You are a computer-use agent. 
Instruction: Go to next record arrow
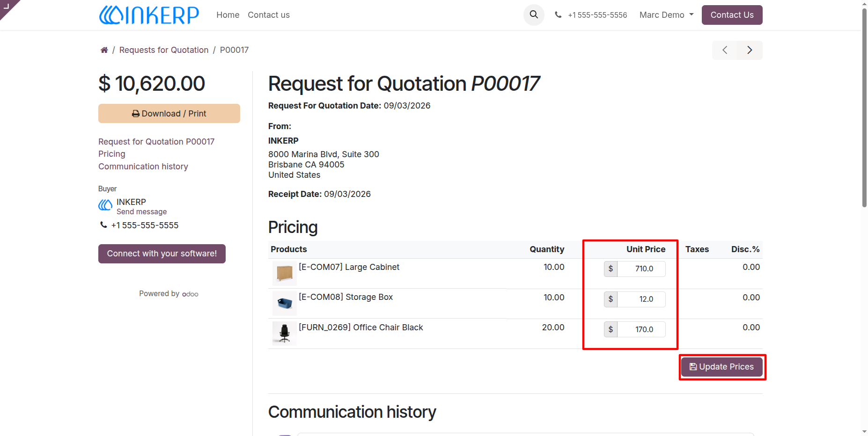tap(750, 50)
